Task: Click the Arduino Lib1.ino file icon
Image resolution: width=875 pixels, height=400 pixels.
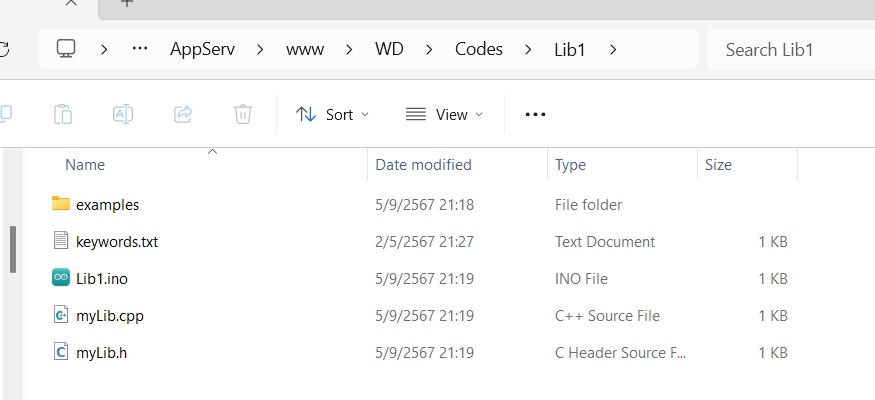Action: (60, 278)
